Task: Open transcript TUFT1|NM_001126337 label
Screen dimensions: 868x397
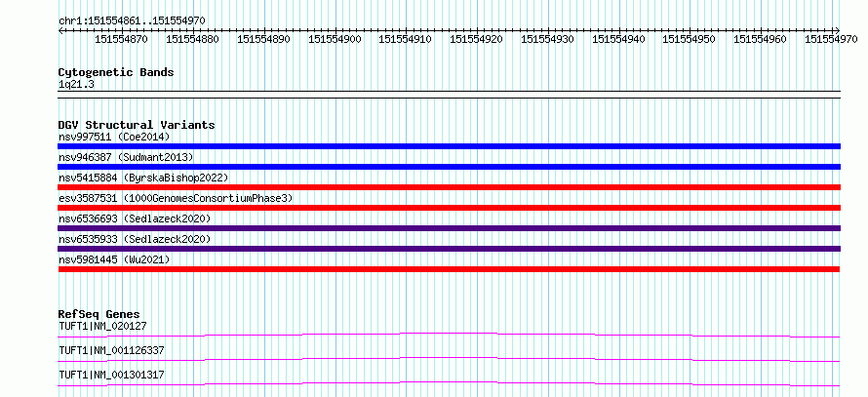Action: pyautogui.click(x=111, y=350)
